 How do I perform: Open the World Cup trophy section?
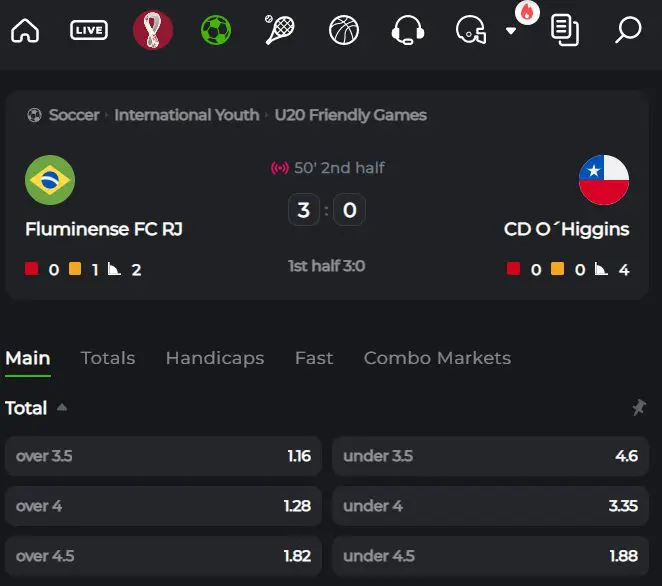point(153,30)
